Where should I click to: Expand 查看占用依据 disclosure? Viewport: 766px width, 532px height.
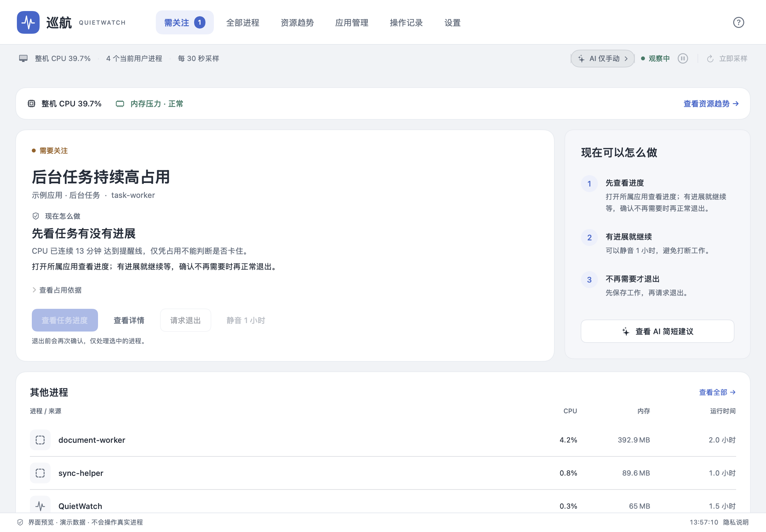tap(57, 290)
